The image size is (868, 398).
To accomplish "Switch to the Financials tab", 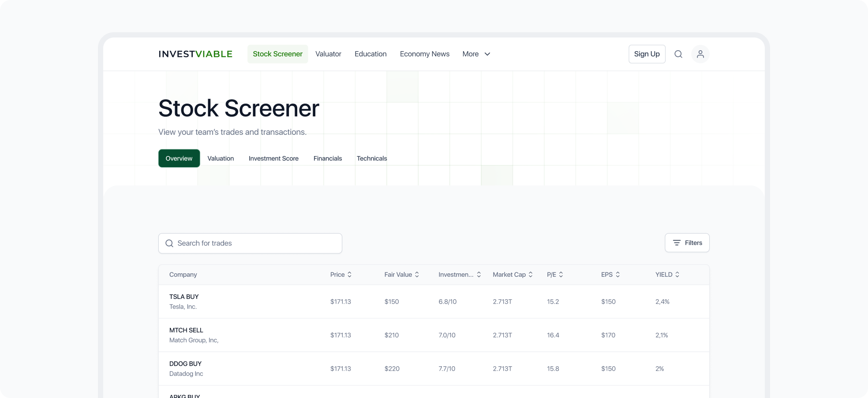I will point(328,158).
